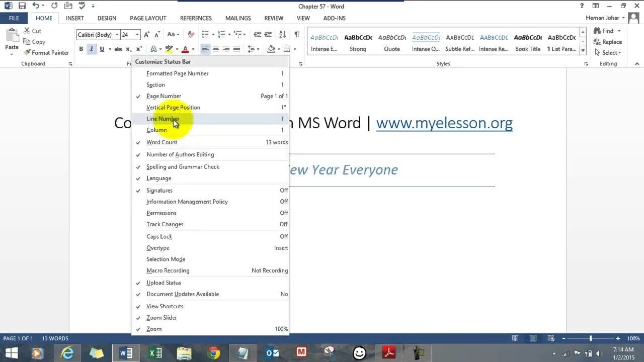Show paragraph marks with pilcrow icon
Image resolution: width=644 pixels, height=362 pixels.
pyautogui.click(x=297, y=35)
